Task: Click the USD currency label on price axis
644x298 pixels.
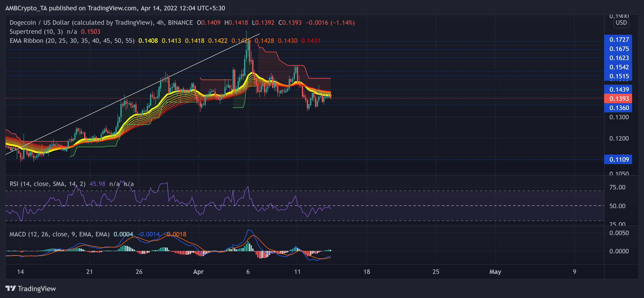Action: (622, 23)
